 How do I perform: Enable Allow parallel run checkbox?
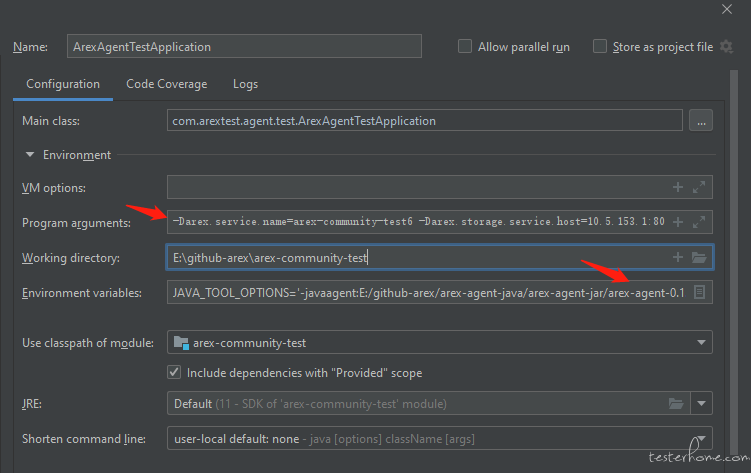point(465,46)
